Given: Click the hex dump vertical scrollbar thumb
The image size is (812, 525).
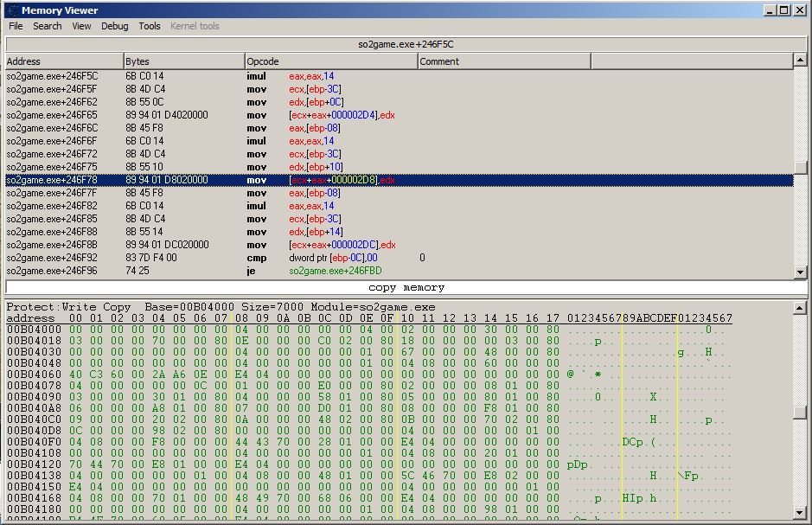Looking at the screenshot, I should pos(801,413).
